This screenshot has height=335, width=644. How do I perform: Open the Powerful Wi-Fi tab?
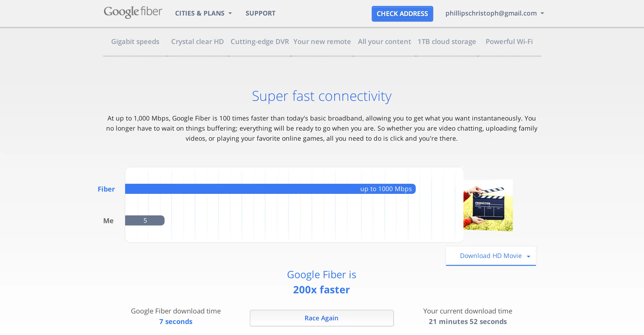click(509, 41)
